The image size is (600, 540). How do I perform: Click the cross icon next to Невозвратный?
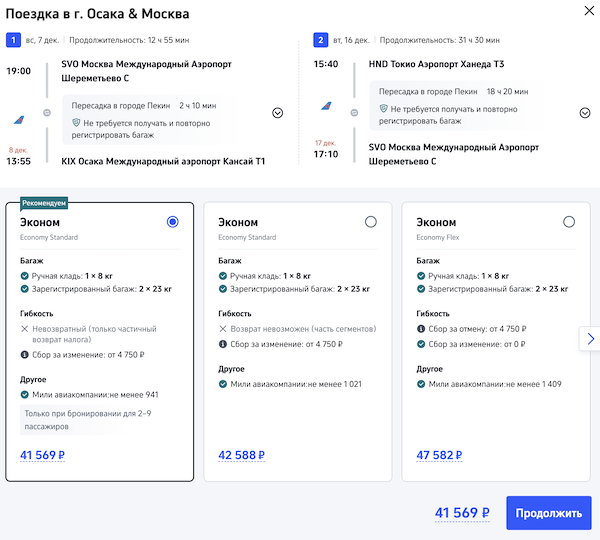(24, 328)
